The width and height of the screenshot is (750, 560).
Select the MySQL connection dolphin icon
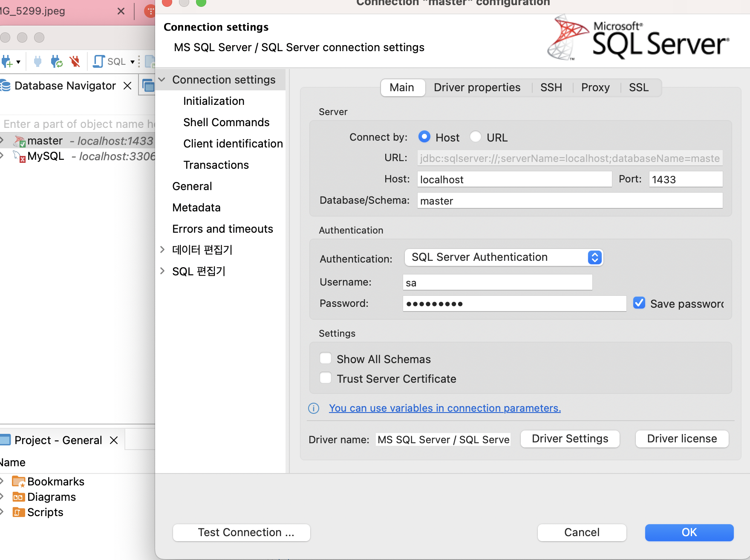point(19,156)
